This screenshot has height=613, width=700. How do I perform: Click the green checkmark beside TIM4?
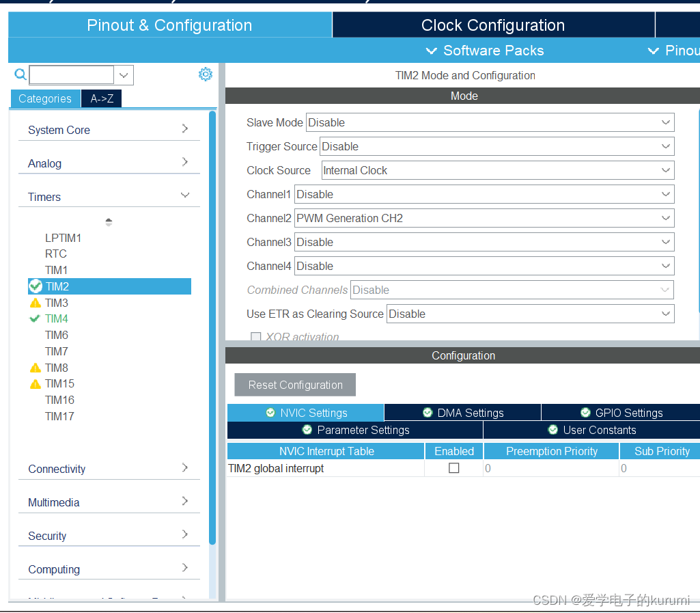pyautogui.click(x=36, y=318)
